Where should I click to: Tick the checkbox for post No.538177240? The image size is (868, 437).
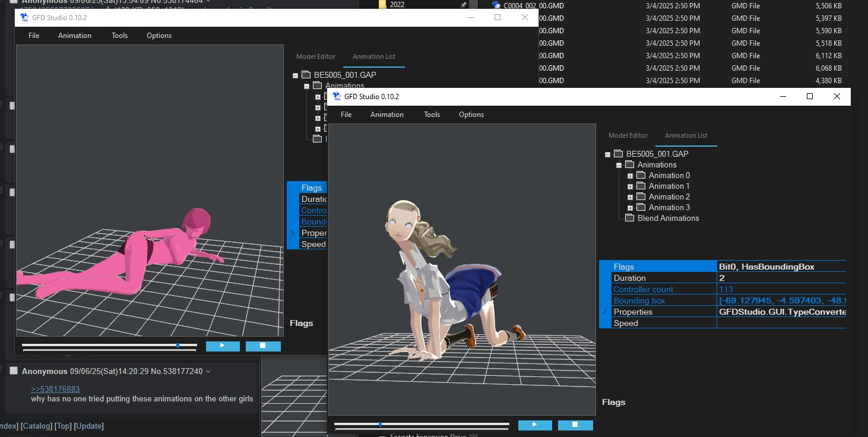pos(14,370)
